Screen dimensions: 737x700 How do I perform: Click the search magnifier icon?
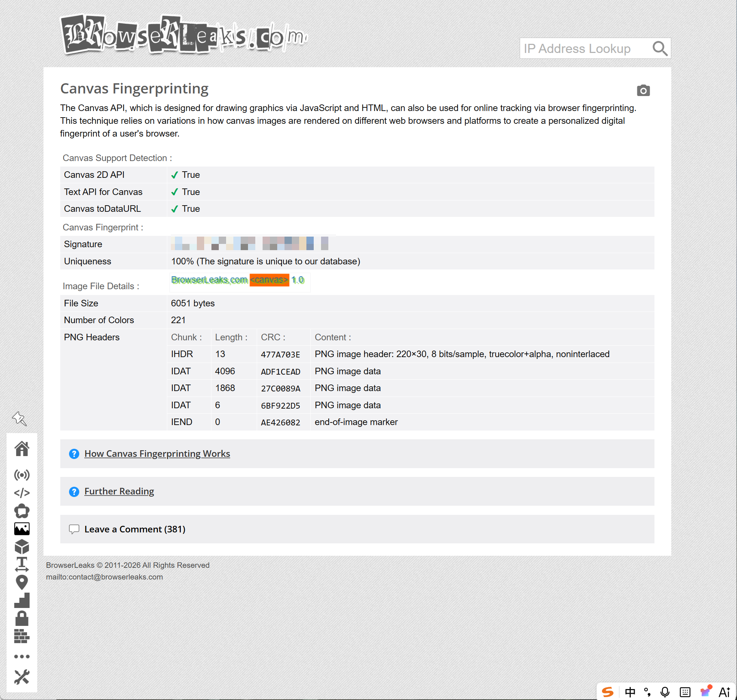pos(660,49)
